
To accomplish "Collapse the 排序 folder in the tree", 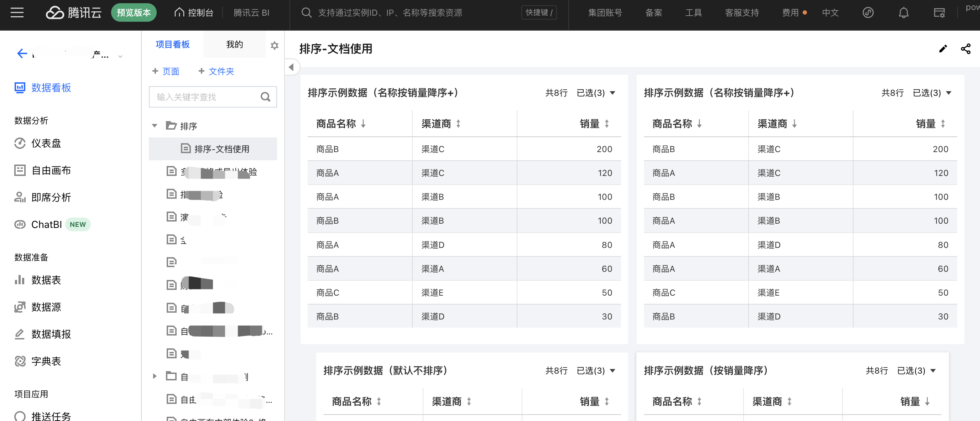I will pos(155,126).
